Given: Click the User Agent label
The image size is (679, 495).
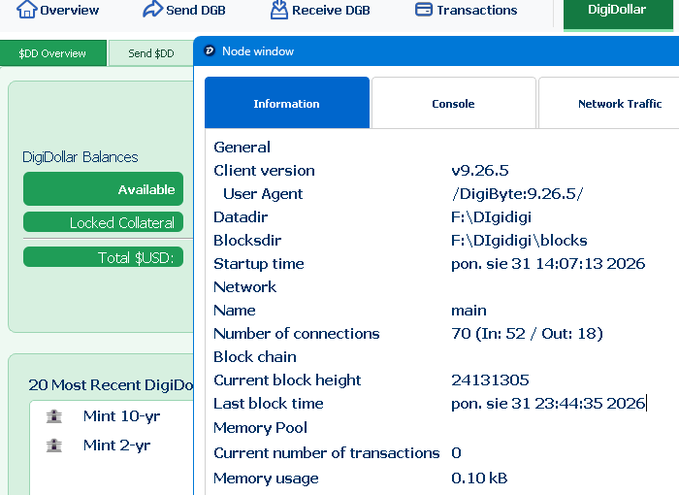Looking at the screenshot, I should coord(263,194).
